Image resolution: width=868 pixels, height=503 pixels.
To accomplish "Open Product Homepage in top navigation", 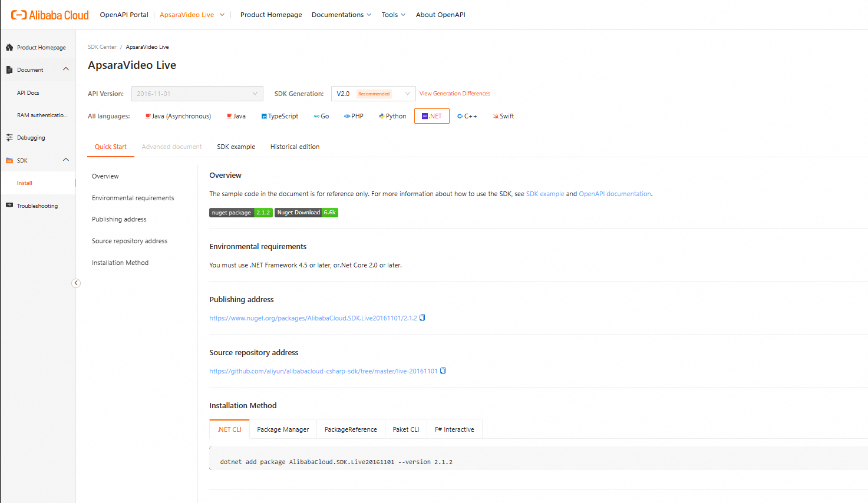I will 271,15.
